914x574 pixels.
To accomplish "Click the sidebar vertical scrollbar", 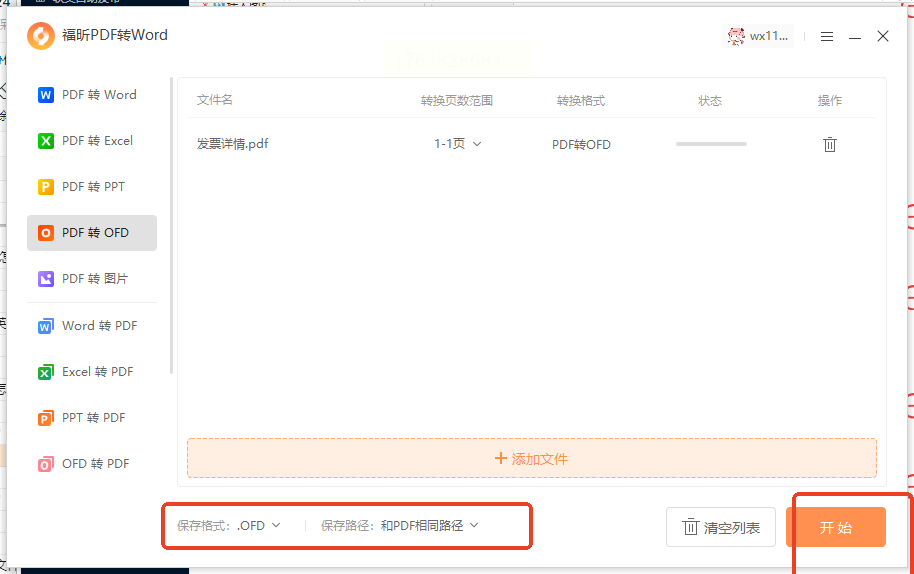I will coord(171,226).
